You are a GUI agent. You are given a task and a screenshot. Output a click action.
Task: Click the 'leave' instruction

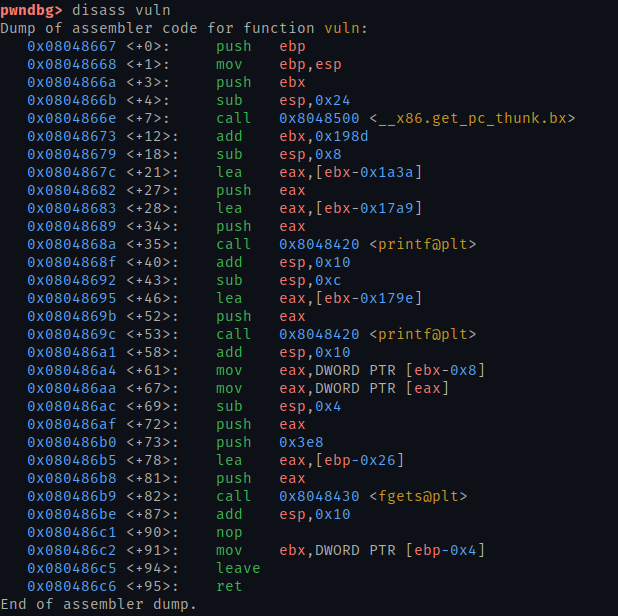click(x=238, y=569)
